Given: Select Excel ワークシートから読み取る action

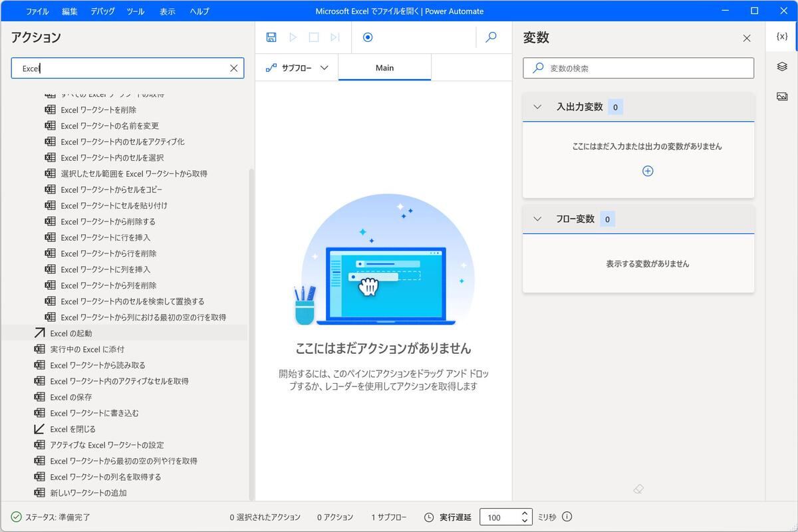Looking at the screenshot, I should pyautogui.click(x=98, y=365).
